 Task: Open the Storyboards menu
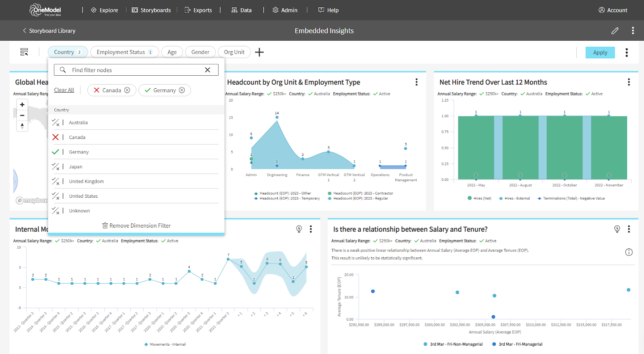(x=151, y=10)
